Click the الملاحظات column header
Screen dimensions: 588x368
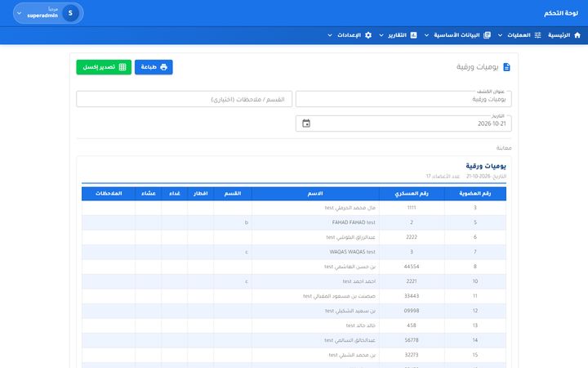click(109, 193)
